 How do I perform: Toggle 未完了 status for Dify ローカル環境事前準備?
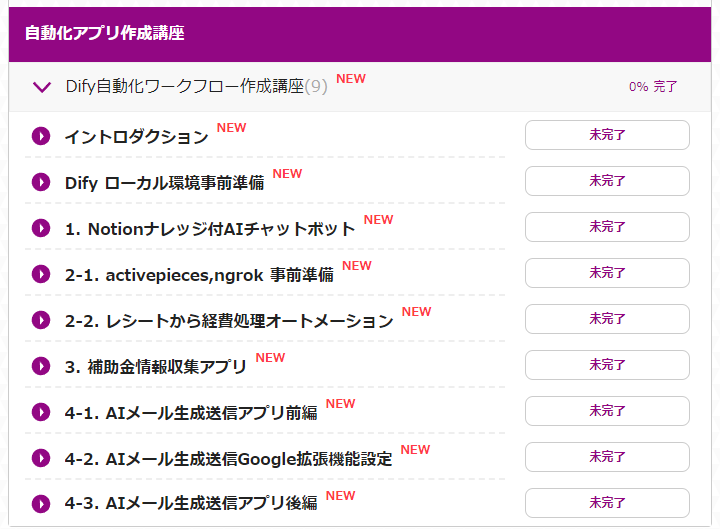pos(607,181)
